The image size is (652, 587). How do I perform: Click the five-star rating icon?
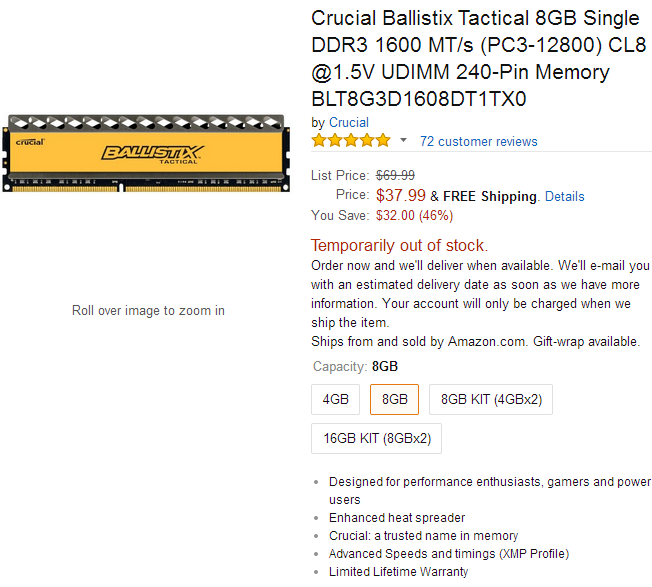tap(351, 141)
